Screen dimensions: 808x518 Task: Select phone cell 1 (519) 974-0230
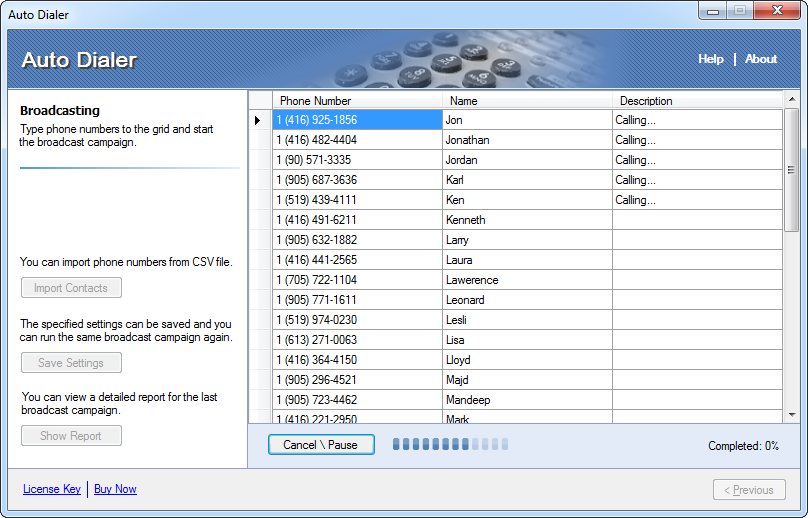point(357,320)
